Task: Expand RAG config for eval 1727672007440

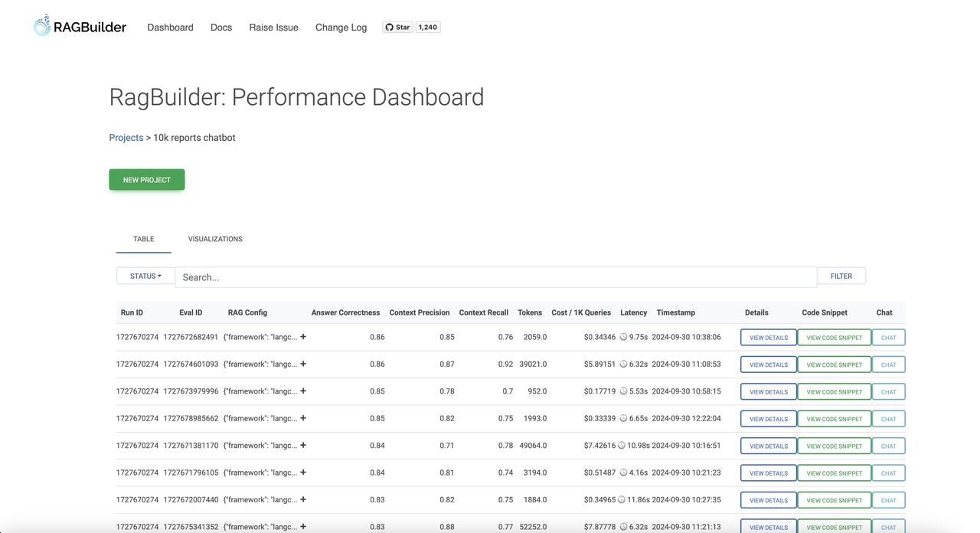Action: (303, 499)
